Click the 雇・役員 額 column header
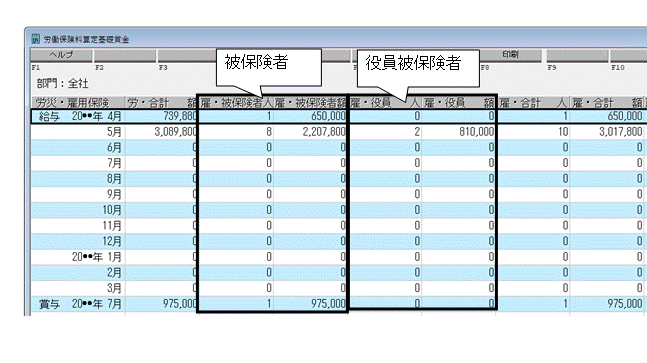This screenshot has width=647, height=363. pos(459,103)
